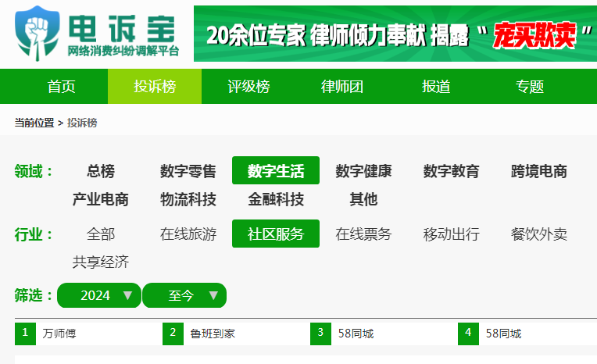Choose 在线旅游 industry filter
The width and height of the screenshot is (597, 364).
(x=188, y=234)
